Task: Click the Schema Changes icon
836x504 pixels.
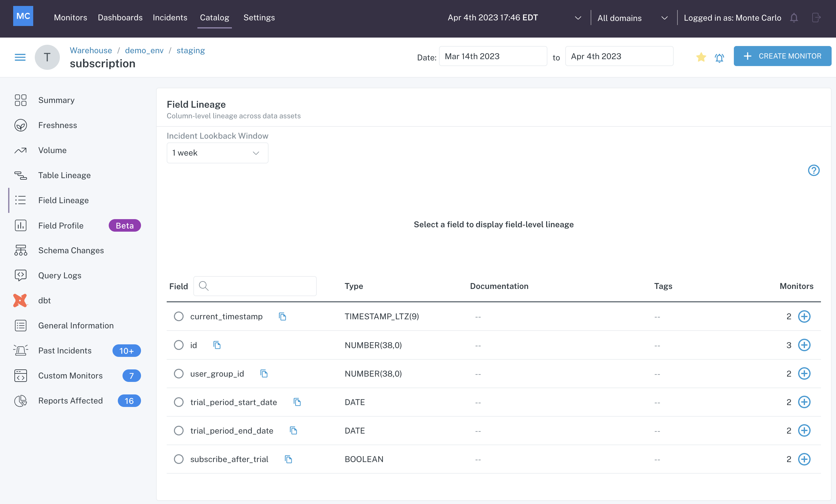Action: (x=21, y=250)
